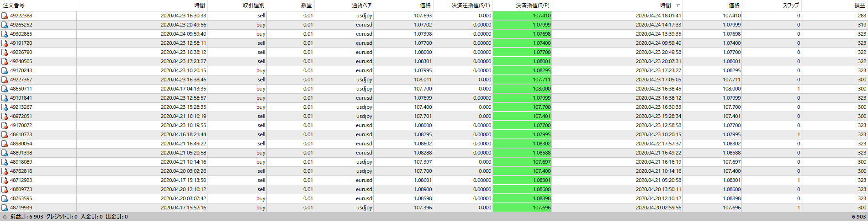Select the icon next to order 49302865
868x224 pixels.
[5, 34]
